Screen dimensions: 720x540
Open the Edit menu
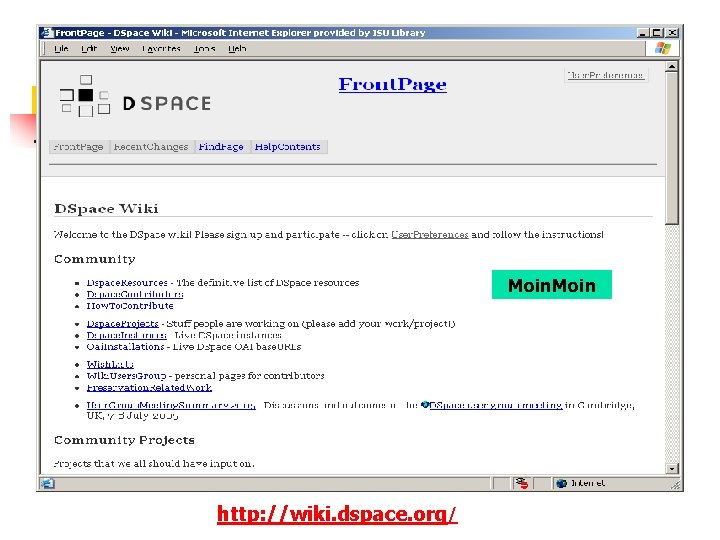click(x=89, y=49)
